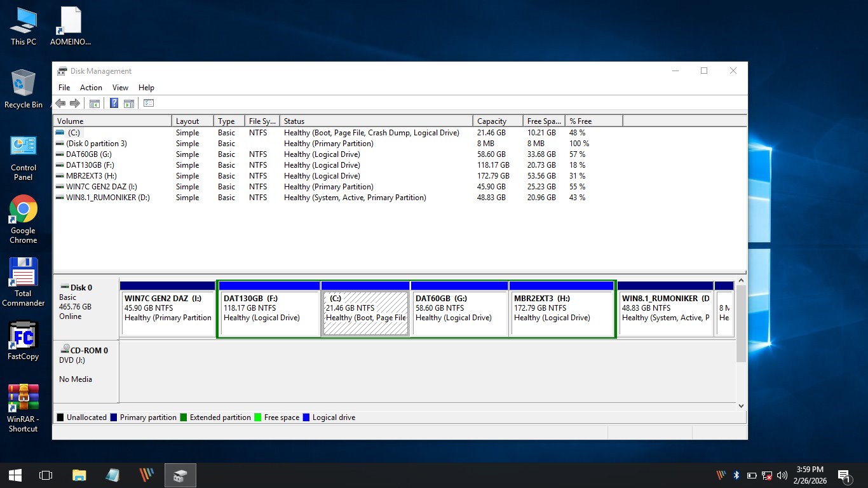
Task: Select WIN8.1_RUMONIKER partition block in graph
Action: 665,309
